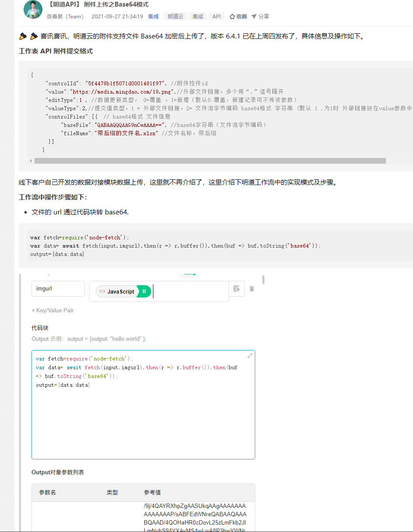Click the author's avatar photo
This screenshot has height=532, width=413.
32,10
